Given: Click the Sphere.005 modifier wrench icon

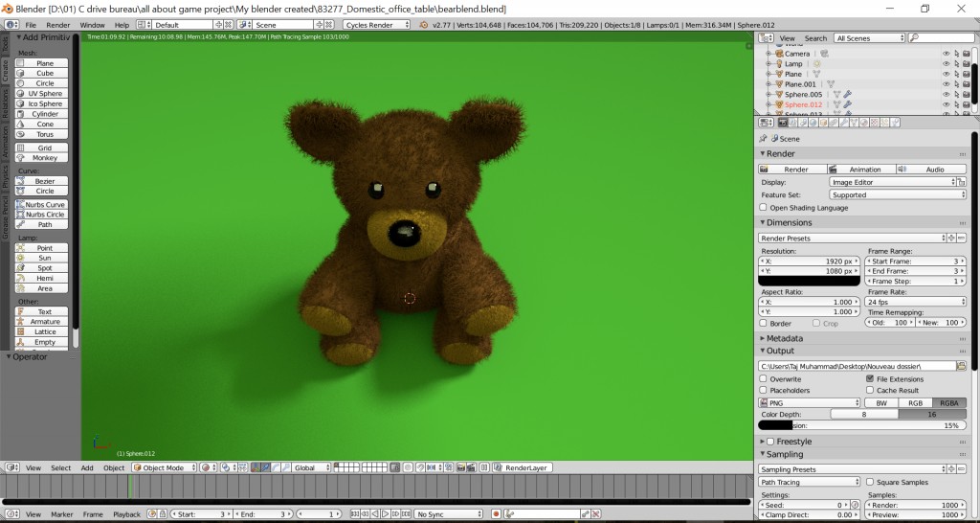Looking at the screenshot, I should pos(848,95).
